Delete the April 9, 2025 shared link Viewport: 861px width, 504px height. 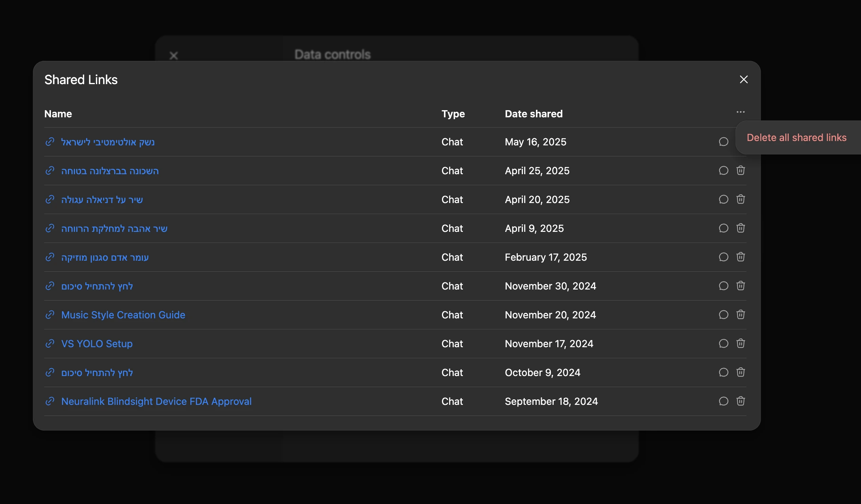tap(741, 228)
